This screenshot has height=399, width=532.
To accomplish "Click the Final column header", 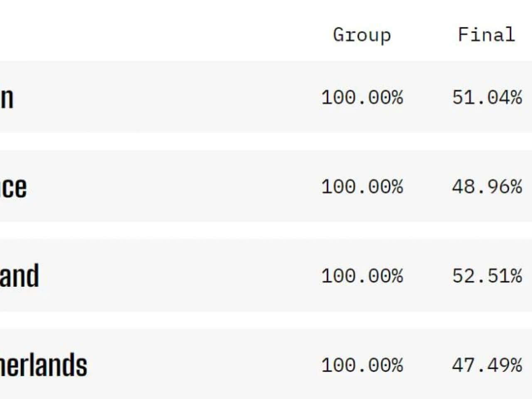I will [x=486, y=34].
